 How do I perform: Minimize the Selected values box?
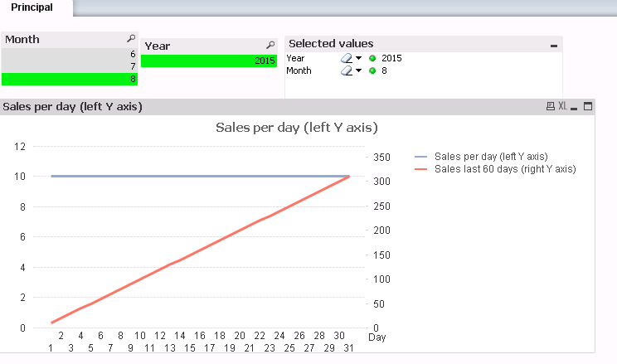553,46
